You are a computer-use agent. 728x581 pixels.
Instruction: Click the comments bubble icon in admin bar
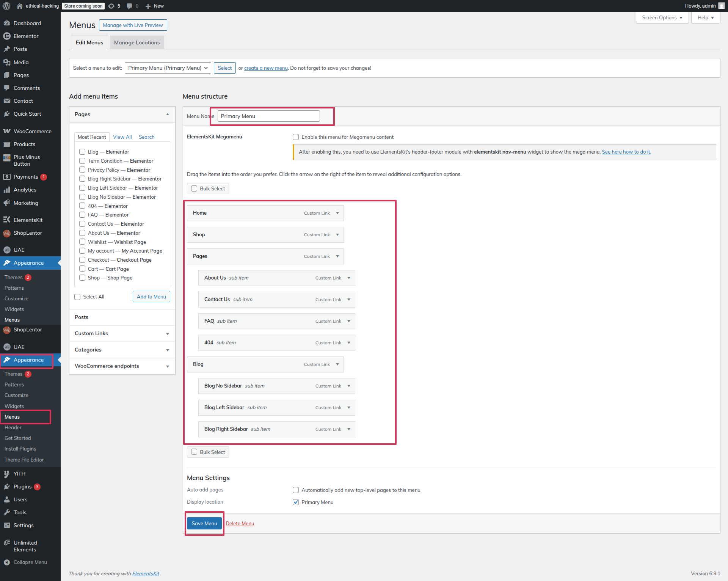tap(130, 6)
